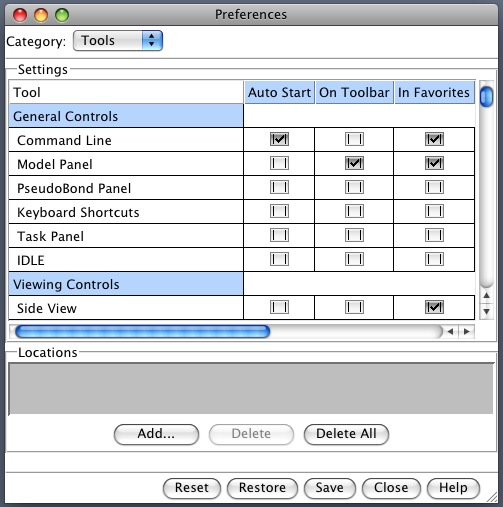The image size is (503, 507).
Task: Enable In Favorites for Keyboard Shortcuts
Action: click(434, 211)
